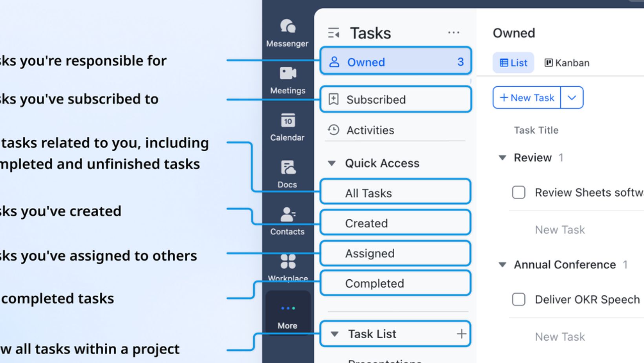Collapse the Tasks panel sidebar icon
Screen dimensions: 644x363
click(333, 33)
